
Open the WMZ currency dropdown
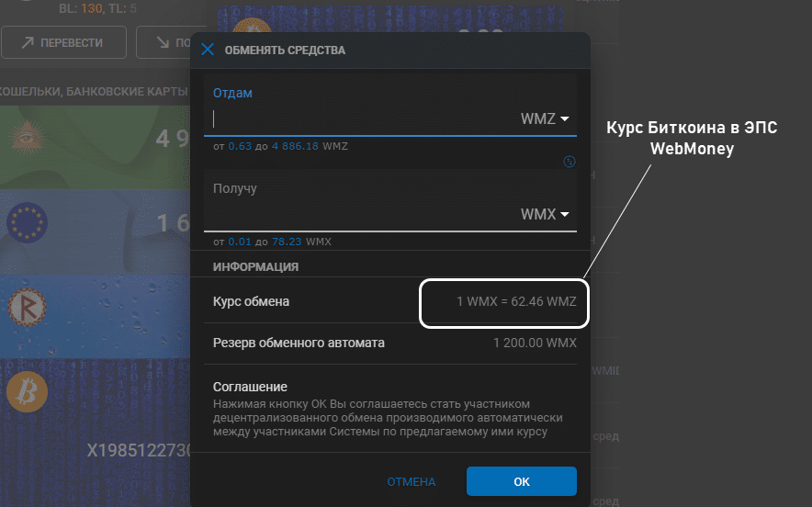545,118
